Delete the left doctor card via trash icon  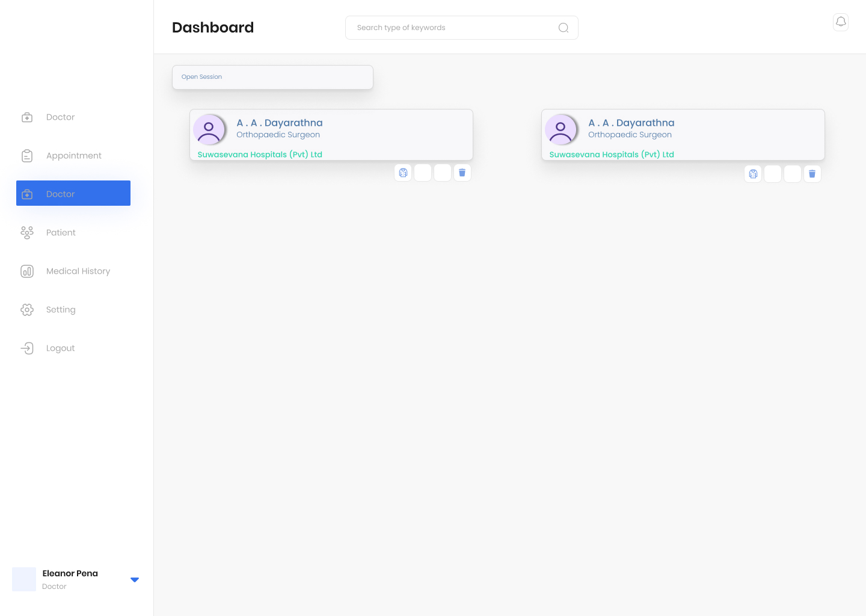pos(462,173)
